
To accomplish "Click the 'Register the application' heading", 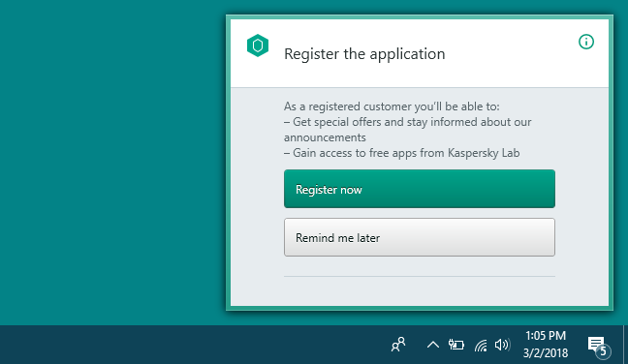I will click(364, 54).
